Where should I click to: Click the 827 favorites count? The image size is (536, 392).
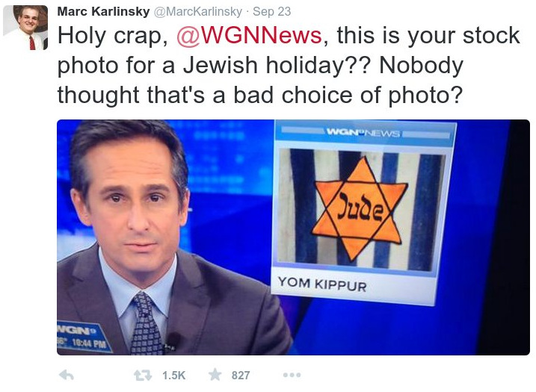point(240,376)
